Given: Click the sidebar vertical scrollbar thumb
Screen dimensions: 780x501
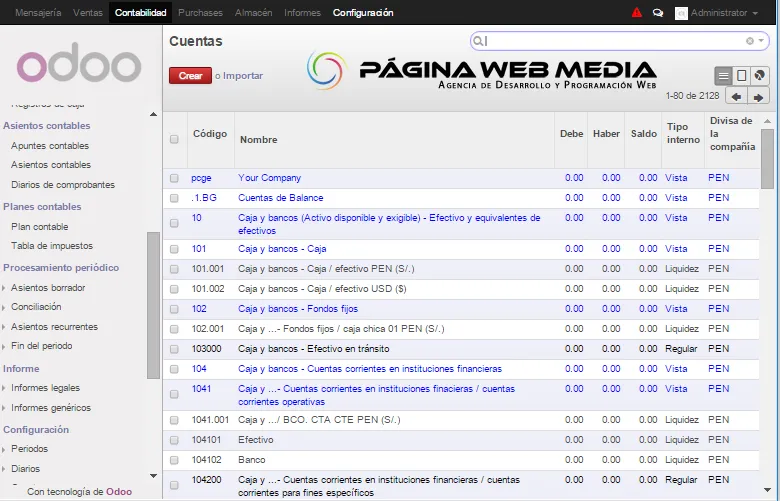Looking at the screenshot, I should coord(153,305).
